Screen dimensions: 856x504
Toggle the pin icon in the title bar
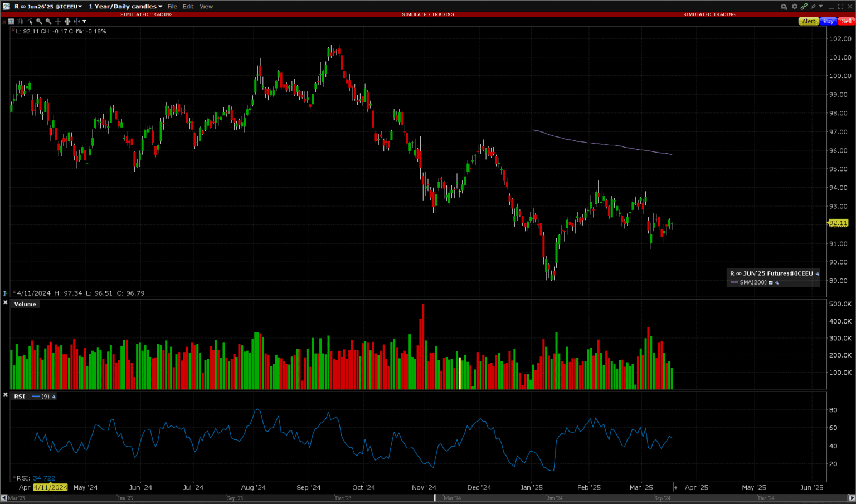(813, 6)
